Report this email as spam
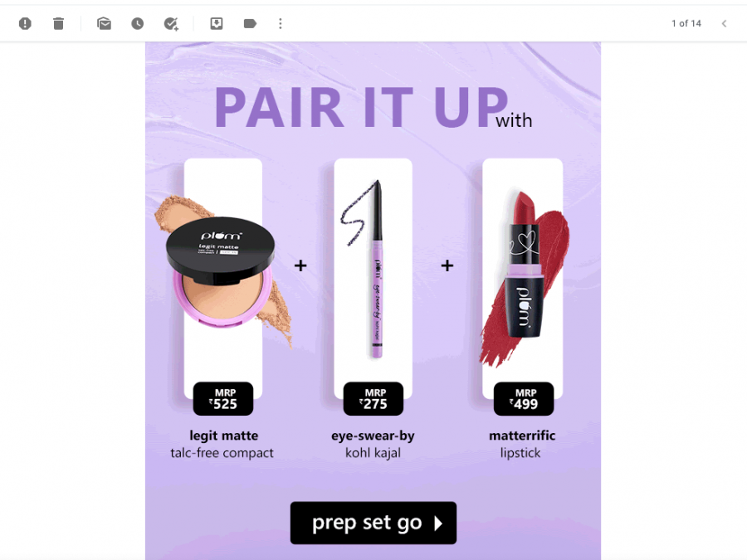The image size is (747, 560). point(25,23)
